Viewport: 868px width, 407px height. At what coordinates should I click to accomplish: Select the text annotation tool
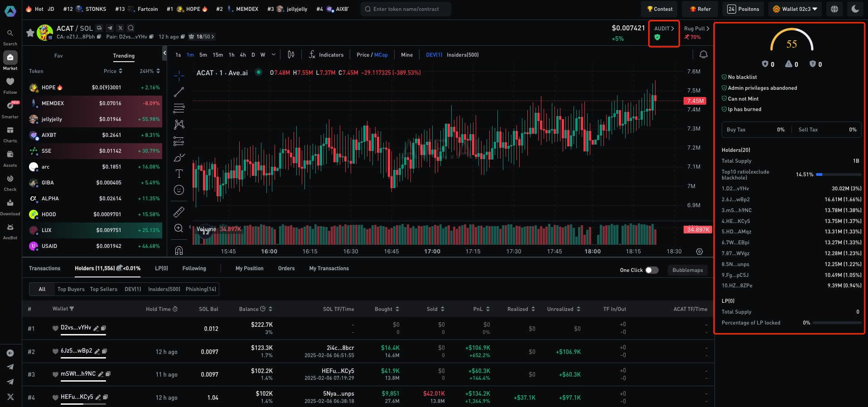tap(179, 174)
